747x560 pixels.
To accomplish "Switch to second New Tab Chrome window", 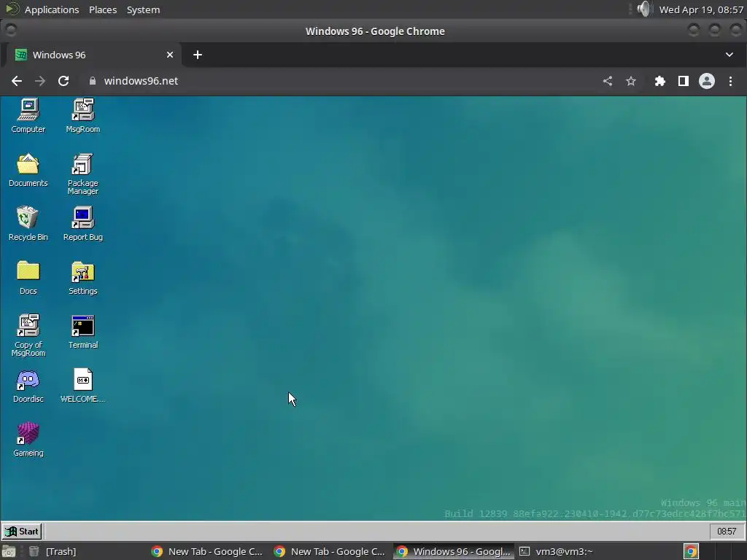I will tap(330, 551).
